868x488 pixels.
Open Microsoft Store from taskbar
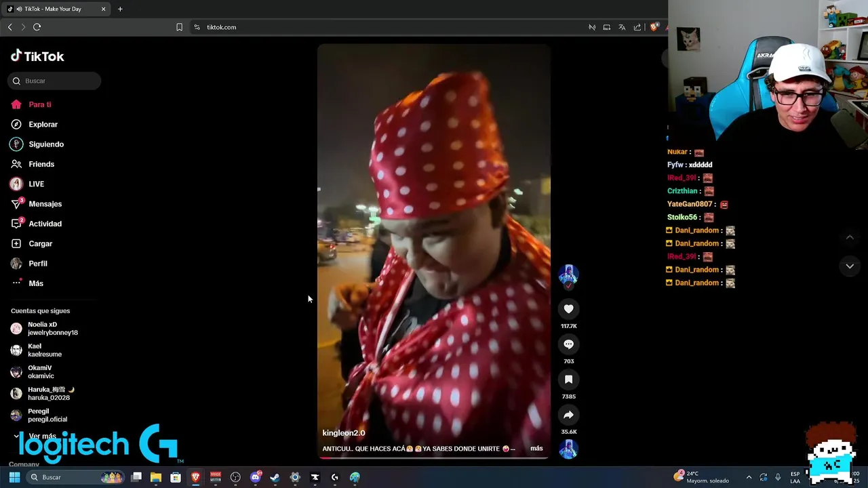coord(176,477)
